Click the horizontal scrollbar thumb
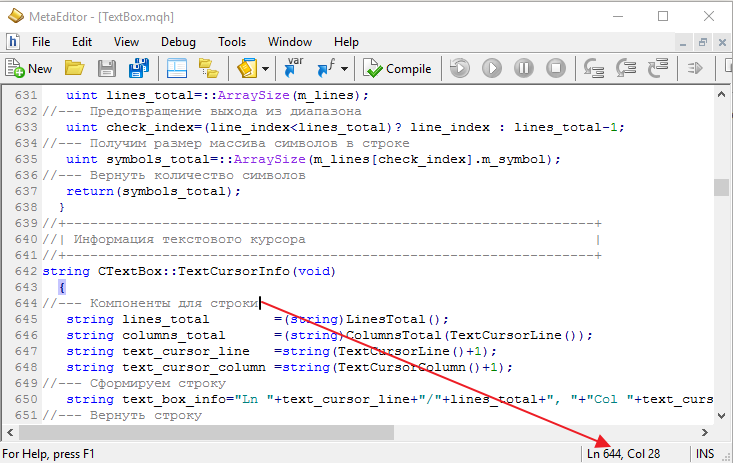 pyautogui.click(x=206, y=433)
